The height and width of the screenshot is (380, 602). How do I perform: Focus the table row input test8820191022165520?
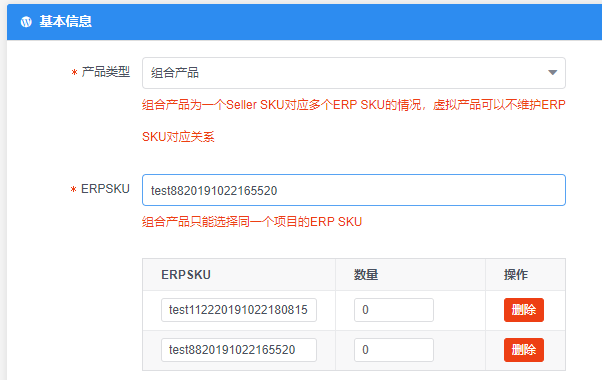point(239,350)
